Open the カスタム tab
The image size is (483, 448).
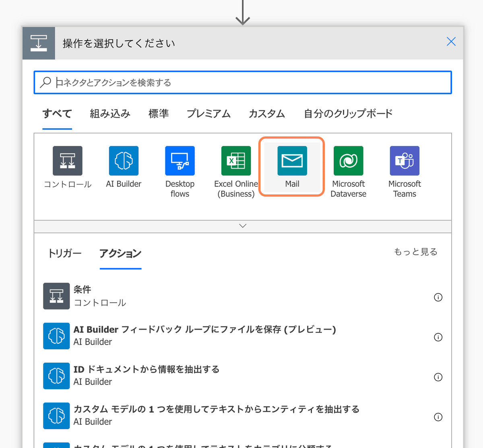(x=267, y=114)
